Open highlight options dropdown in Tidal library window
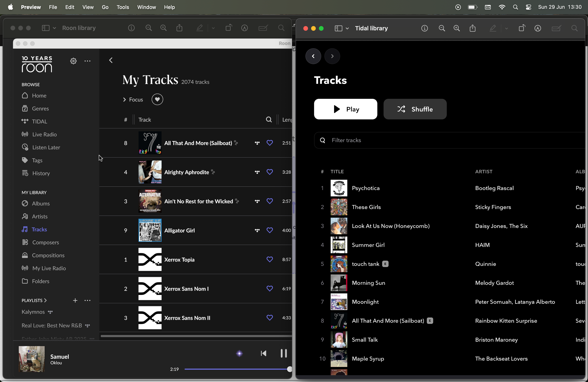The image size is (588, 382). [506, 28]
